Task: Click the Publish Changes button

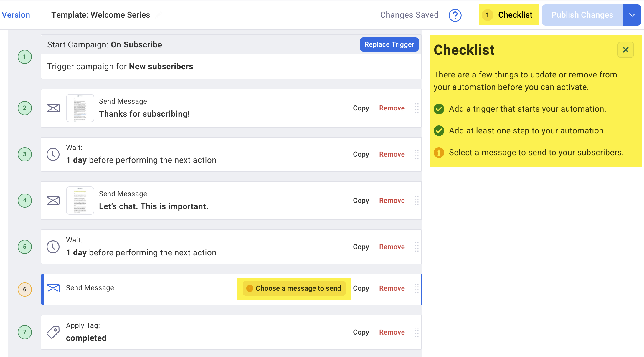Action: (582, 15)
